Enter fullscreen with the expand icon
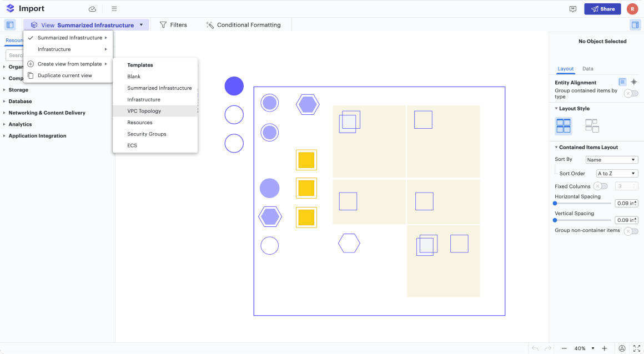This screenshot has height=354, width=644. [636, 348]
